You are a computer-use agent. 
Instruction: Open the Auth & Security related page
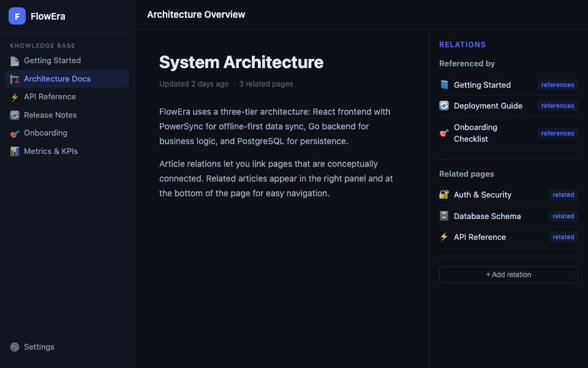pos(482,195)
